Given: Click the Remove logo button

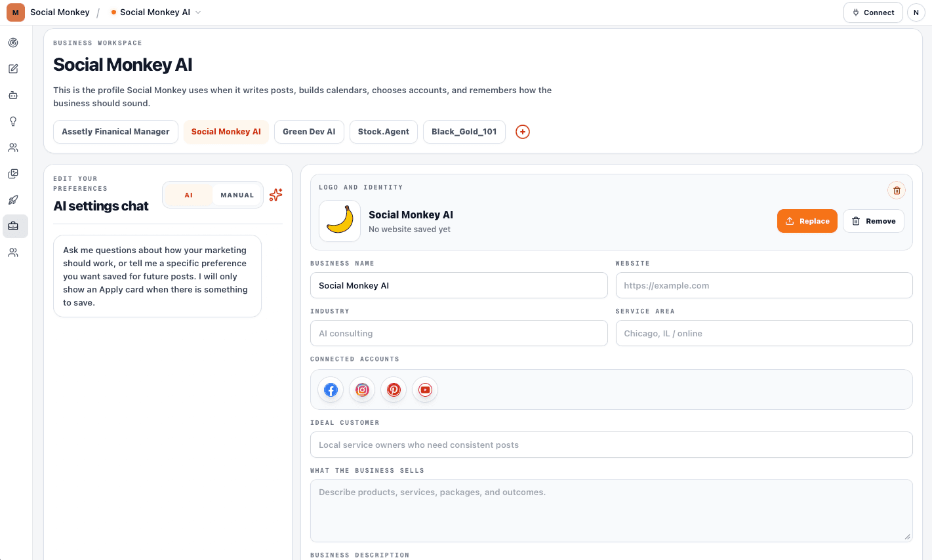Looking at the screenshot, I should tap(874, 221).
